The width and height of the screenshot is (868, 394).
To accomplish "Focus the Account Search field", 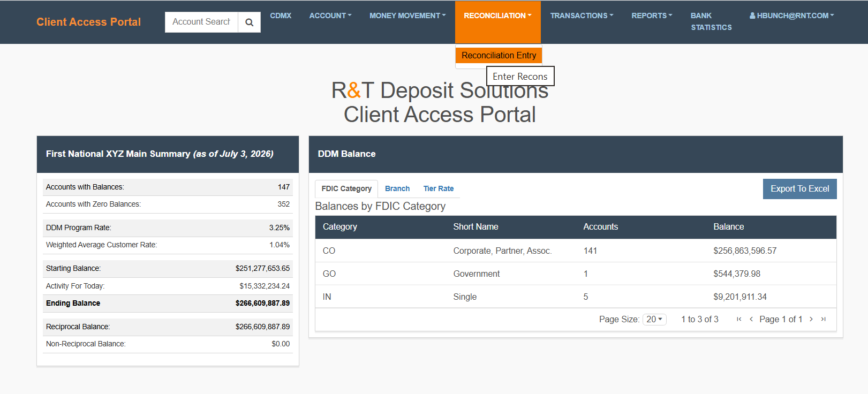I will coord(201,22).
